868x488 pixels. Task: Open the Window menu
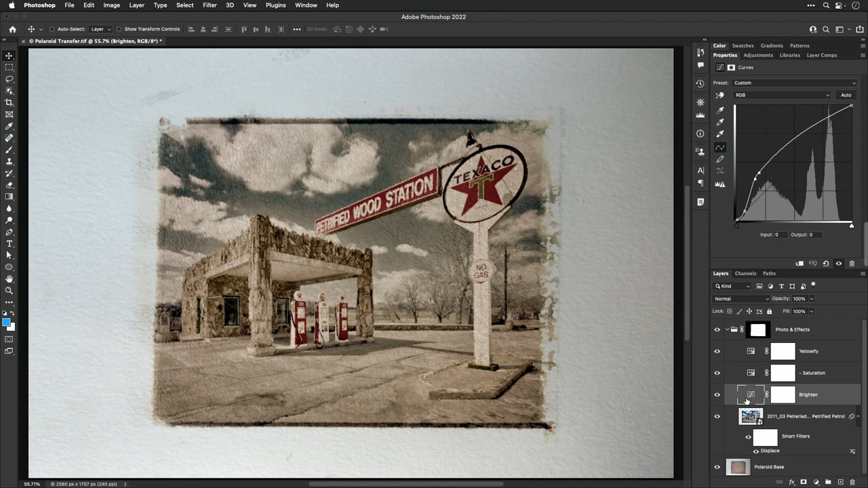[x=306, y=5]
